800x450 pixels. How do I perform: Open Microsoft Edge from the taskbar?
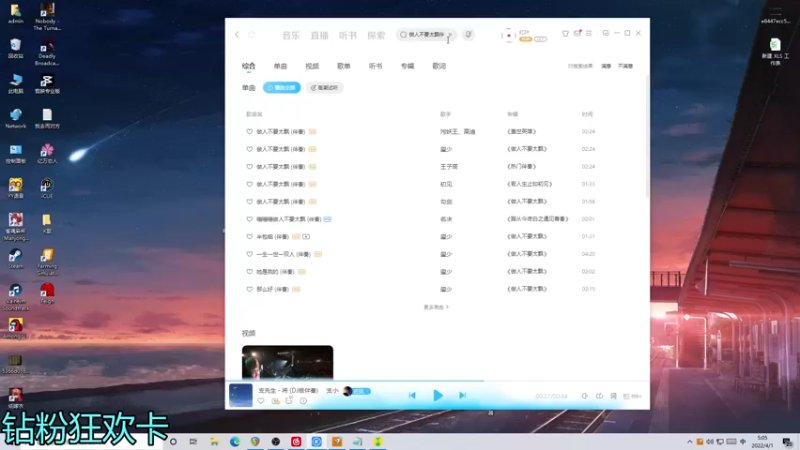tap(235, 442)
